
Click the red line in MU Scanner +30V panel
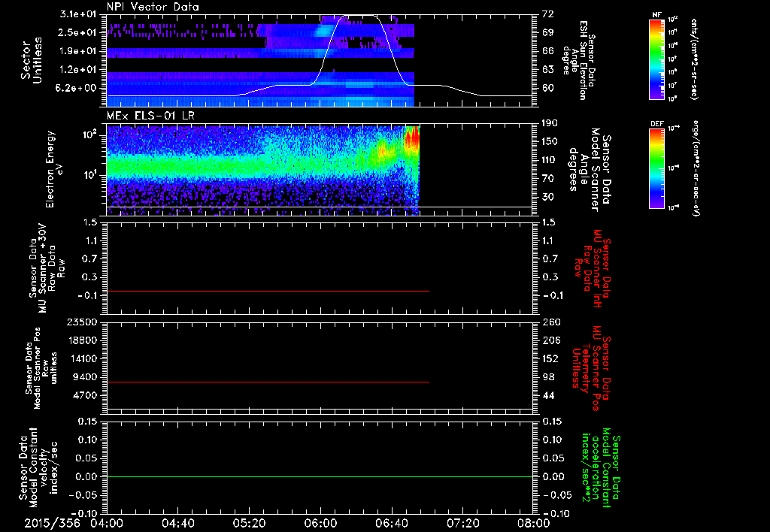coord(268,291)
